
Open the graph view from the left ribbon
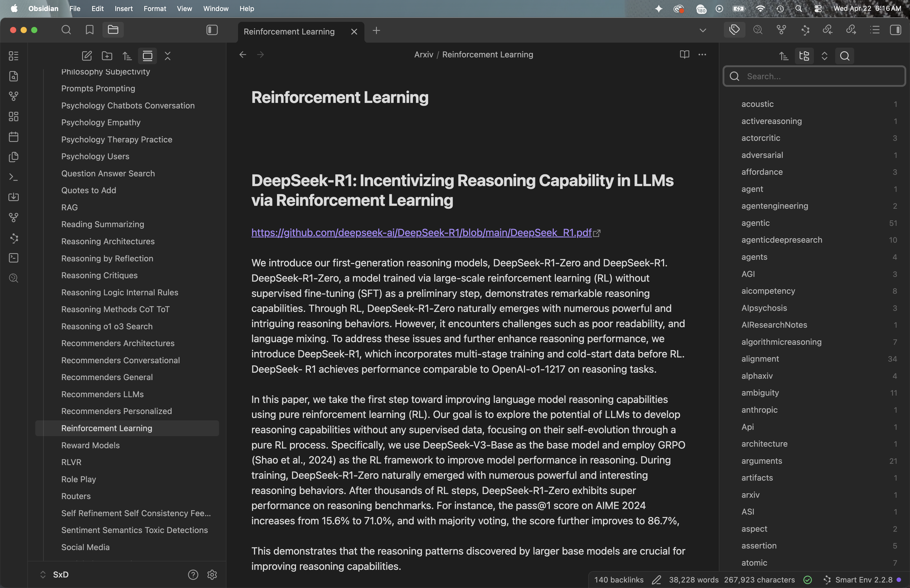pyautogui.click(x=13, y=96)
